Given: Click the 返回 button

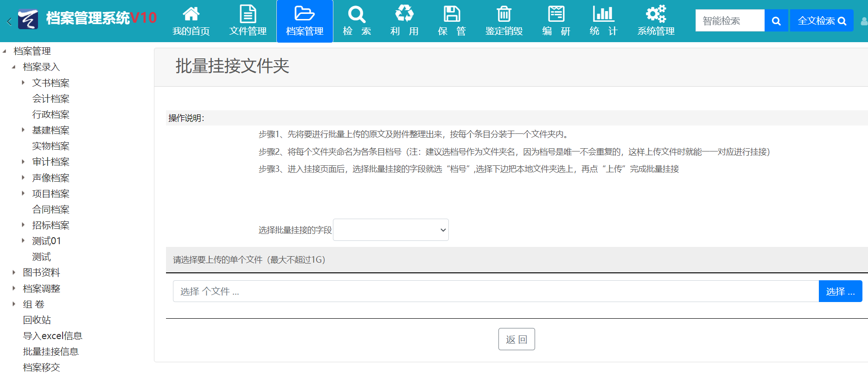Looking at the screenshot, I should pos(516,339).
